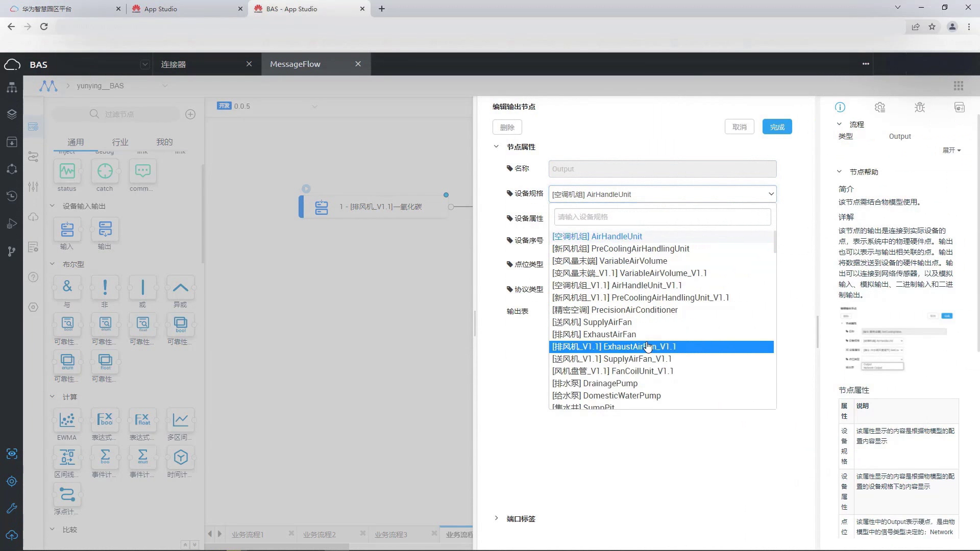Open the 业务流程2 flow tab
980x551 pixels.
[x=320, y=534]
